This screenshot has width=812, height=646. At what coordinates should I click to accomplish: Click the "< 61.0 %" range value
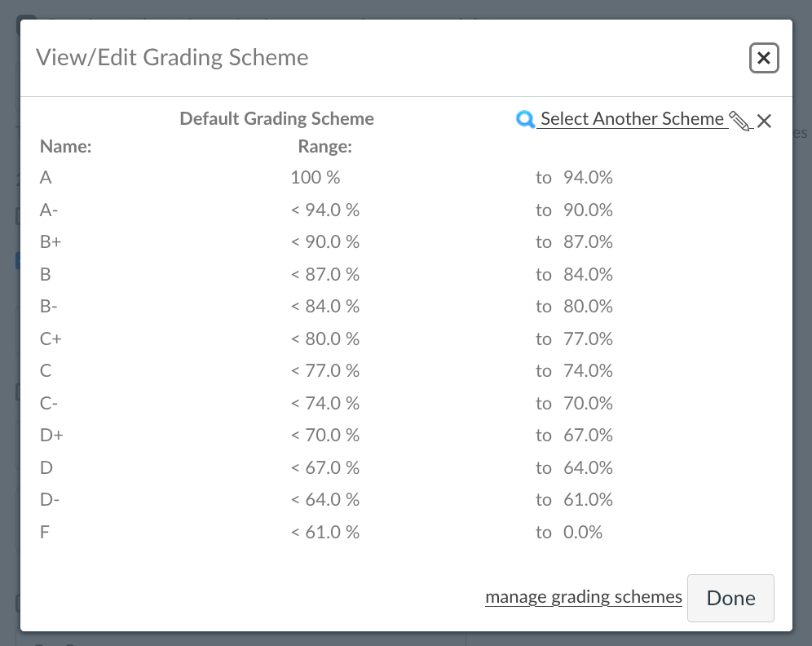(324, 533)
